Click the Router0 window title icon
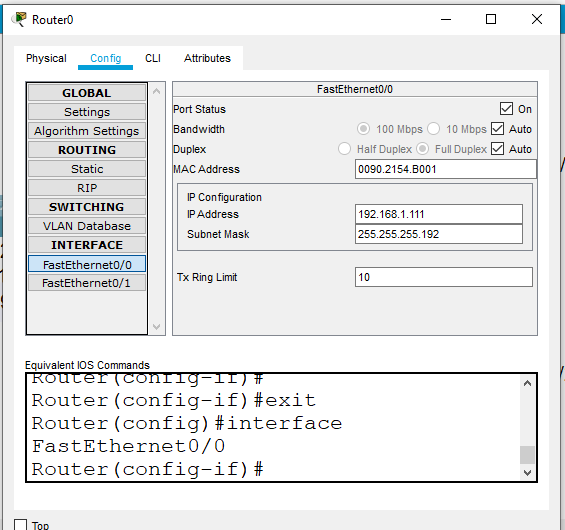This screenshot has height=530, width=565. click(x=19, y=19)
